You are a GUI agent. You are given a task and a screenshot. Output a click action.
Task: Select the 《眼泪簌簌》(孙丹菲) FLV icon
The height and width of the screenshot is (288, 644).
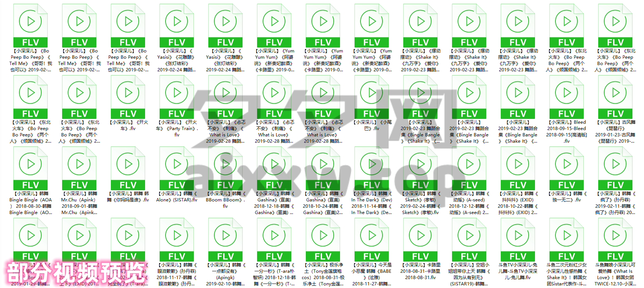(177, 240)
